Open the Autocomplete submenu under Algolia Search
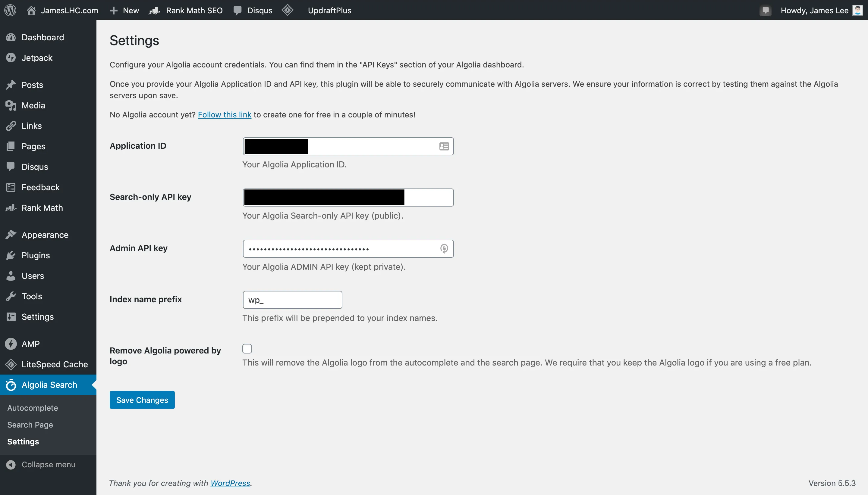The image size is (868, 495). (x=33, y=408)
